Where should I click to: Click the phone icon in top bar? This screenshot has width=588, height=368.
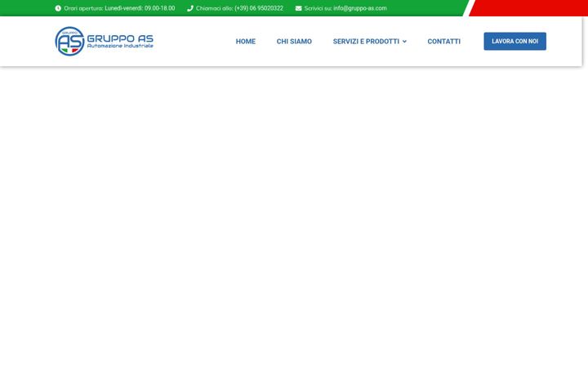coord(189,8)
